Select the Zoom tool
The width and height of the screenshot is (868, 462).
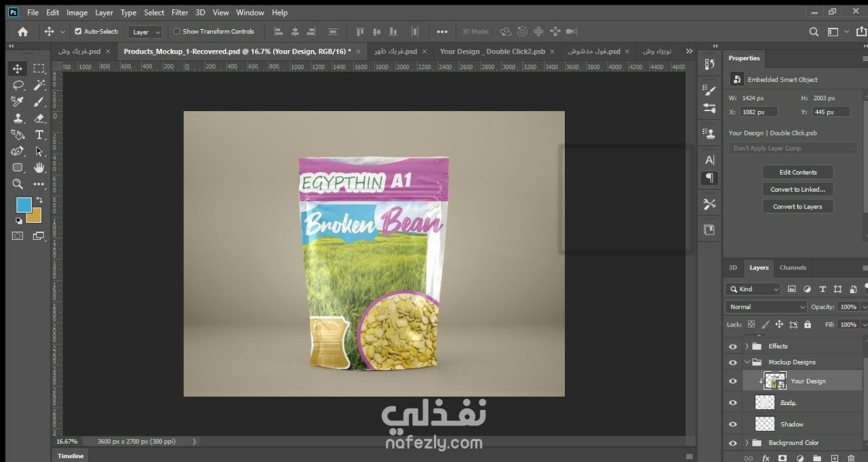(18, 184)
